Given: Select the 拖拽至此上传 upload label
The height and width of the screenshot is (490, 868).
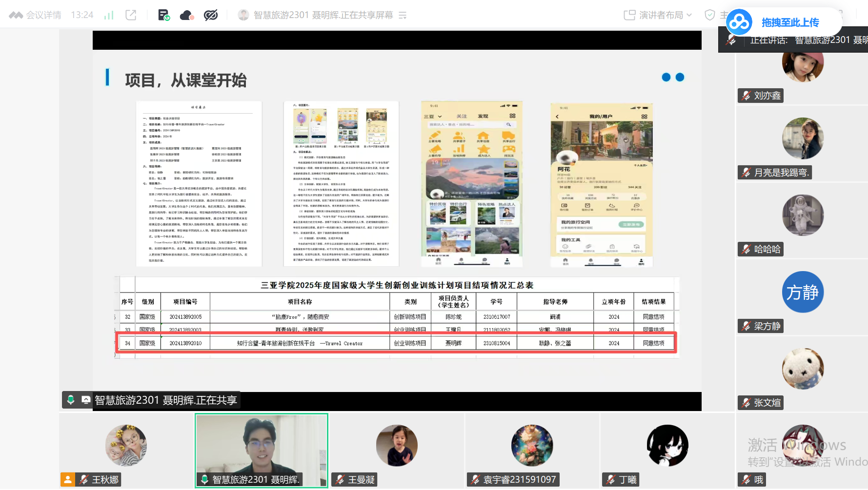Looking at the screenshot, I should coord(790,22).
